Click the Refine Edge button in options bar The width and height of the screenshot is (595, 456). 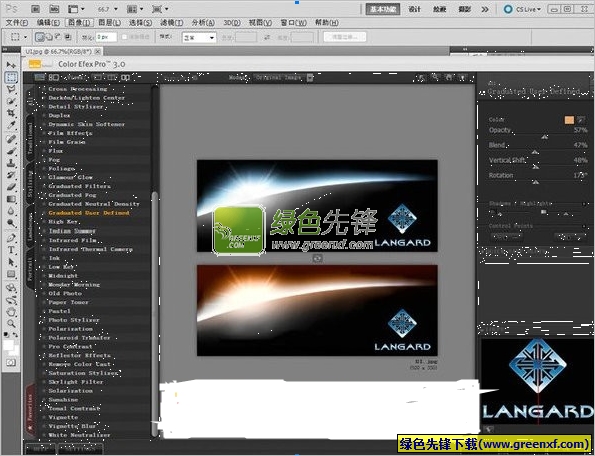pyautogui.click(x=345, y=37)
